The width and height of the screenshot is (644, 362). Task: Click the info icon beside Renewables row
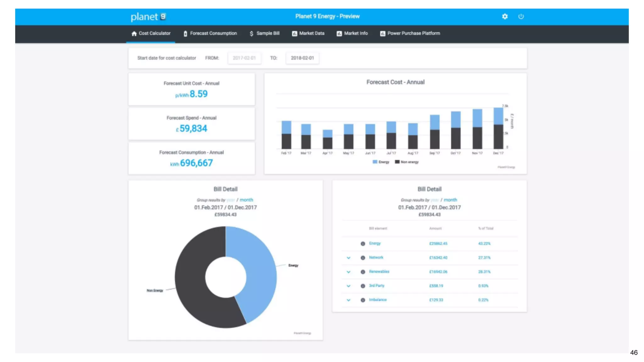tap(363, 272)
